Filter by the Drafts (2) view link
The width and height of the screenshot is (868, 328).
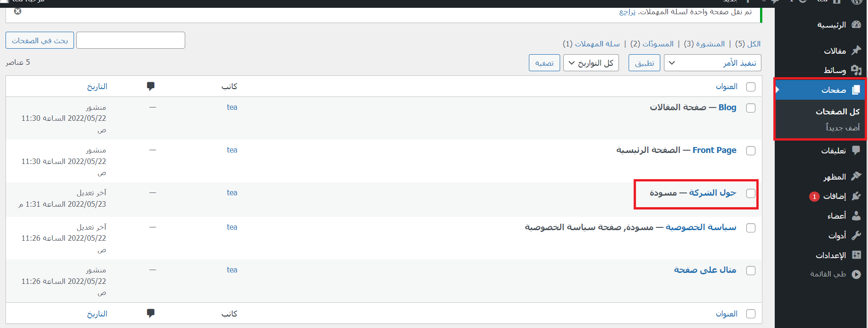pyautogui.click(x=652, y=44)
